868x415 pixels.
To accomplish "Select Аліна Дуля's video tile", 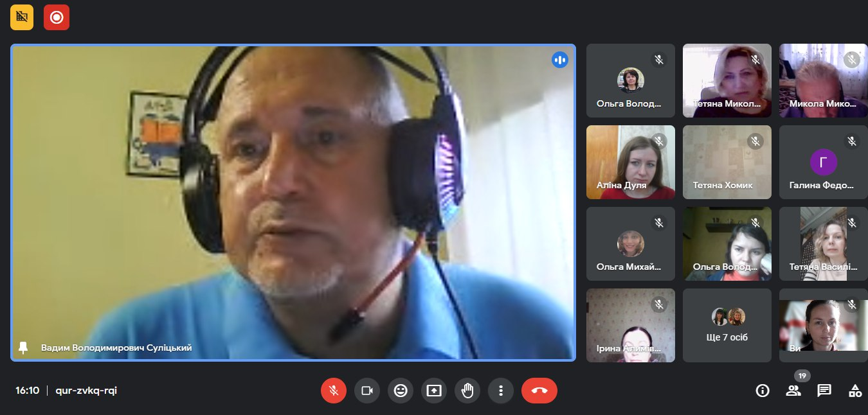I will coord(630,162).
